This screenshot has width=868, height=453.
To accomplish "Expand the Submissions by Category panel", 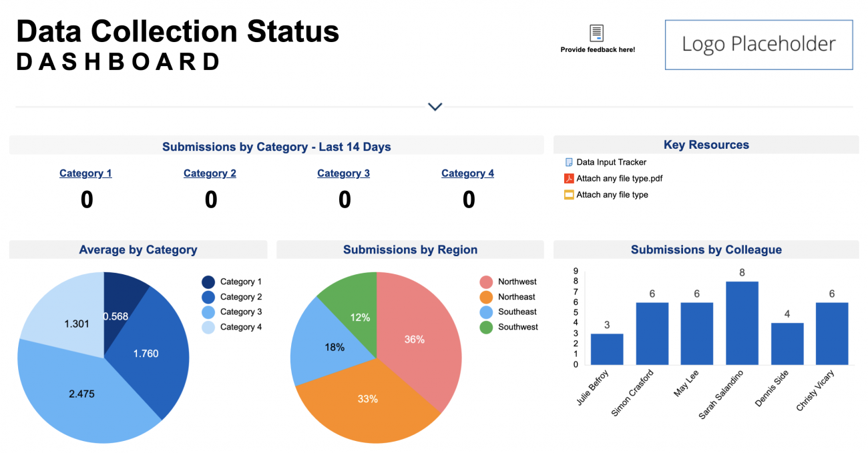I will pos(276,146).
